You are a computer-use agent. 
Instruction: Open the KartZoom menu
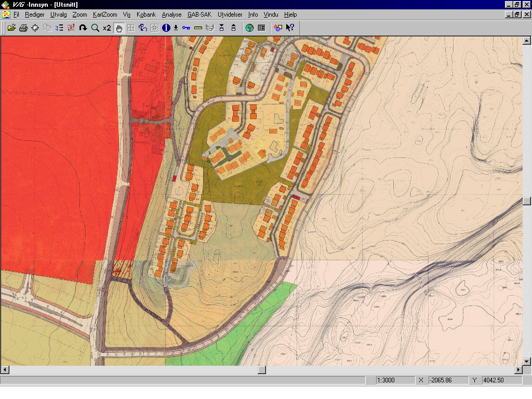[x=105, y=15]
